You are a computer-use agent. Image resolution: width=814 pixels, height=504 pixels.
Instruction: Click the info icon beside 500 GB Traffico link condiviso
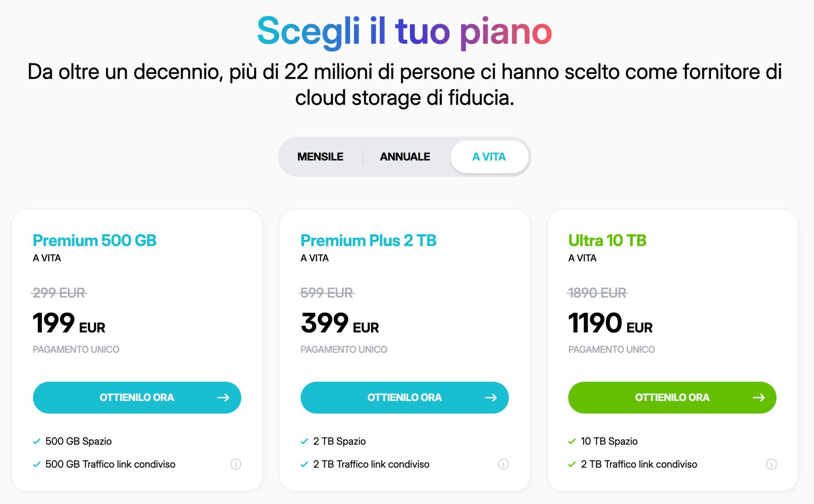click(236, 464)
